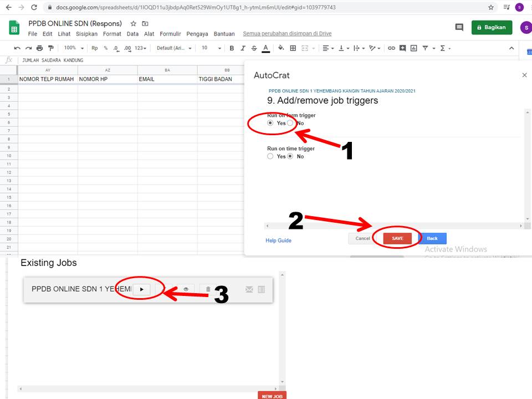The height and width of the screenshot is (399, 532).
Task: Click the insert chart icon
Action: coord(414,48)
